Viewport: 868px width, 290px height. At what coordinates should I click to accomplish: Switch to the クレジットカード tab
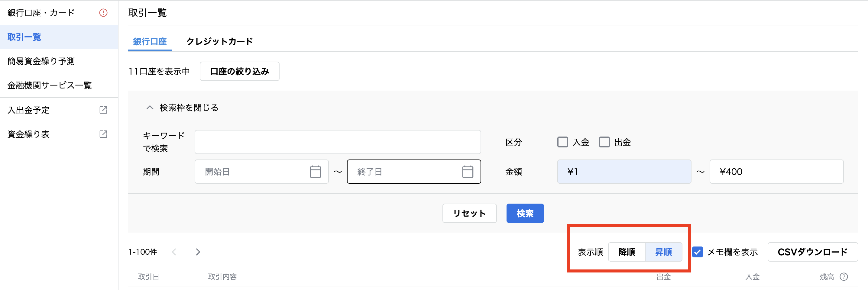pos(220,41)
